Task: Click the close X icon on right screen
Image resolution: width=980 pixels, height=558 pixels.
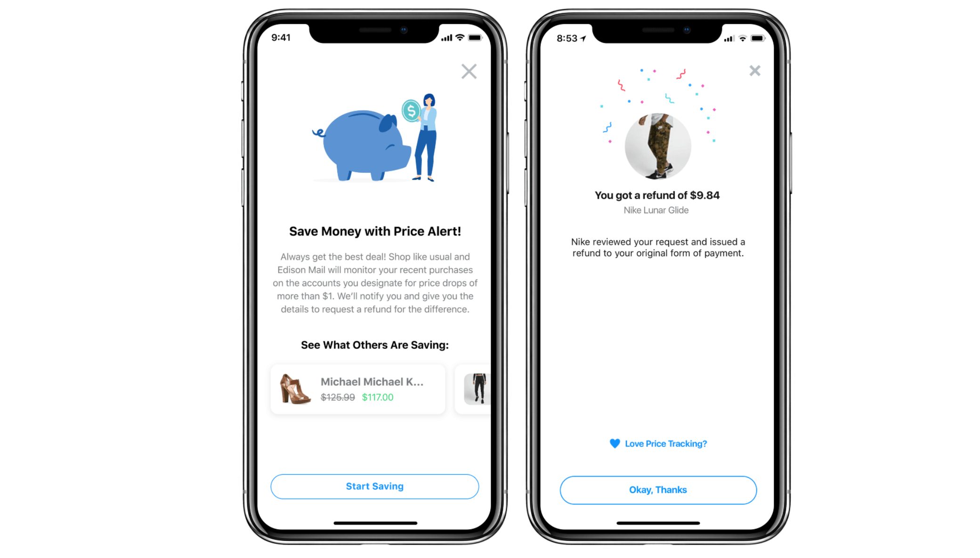Action: 754,71
